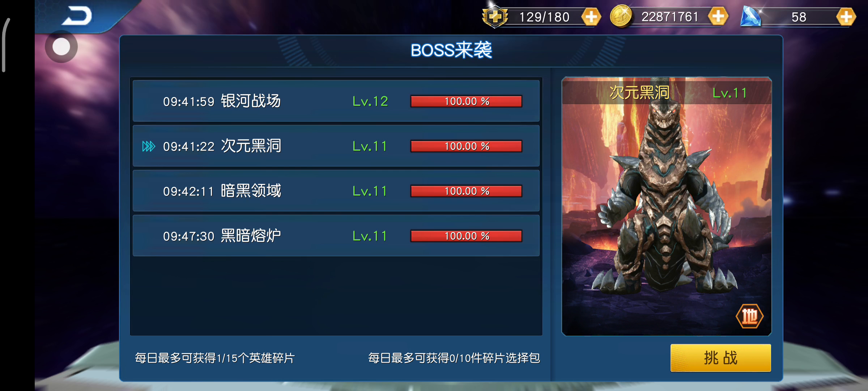Screen dimensions: 868x391
Task: Tap the 黑暗熔炉 100.00% health bar
Action: click(x=466, y=236)
